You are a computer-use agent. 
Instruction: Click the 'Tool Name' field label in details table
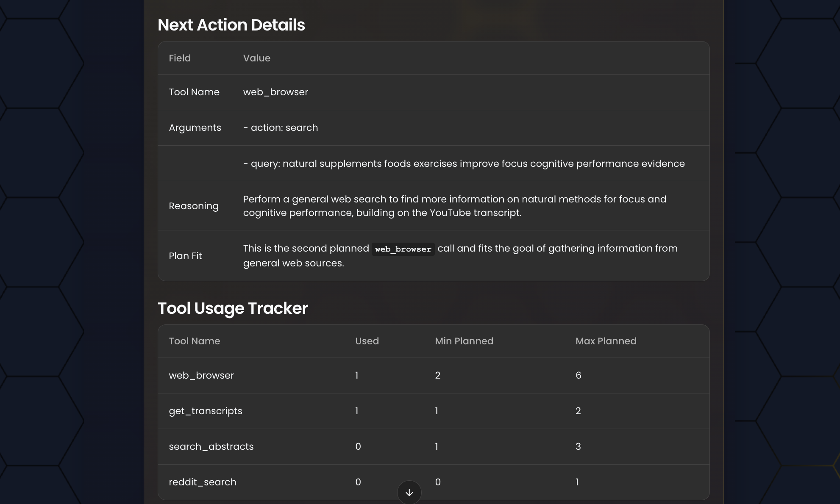pos(194,92)
